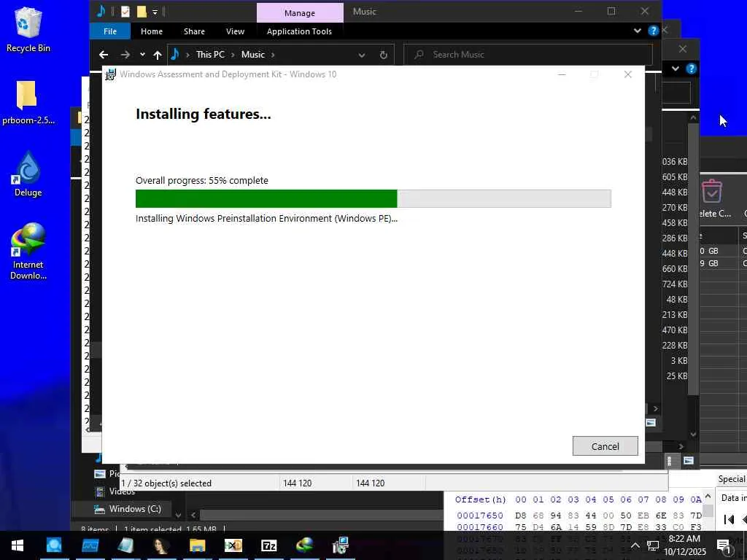Open recent locations dropdown in explorer

(x=142, y=55)
